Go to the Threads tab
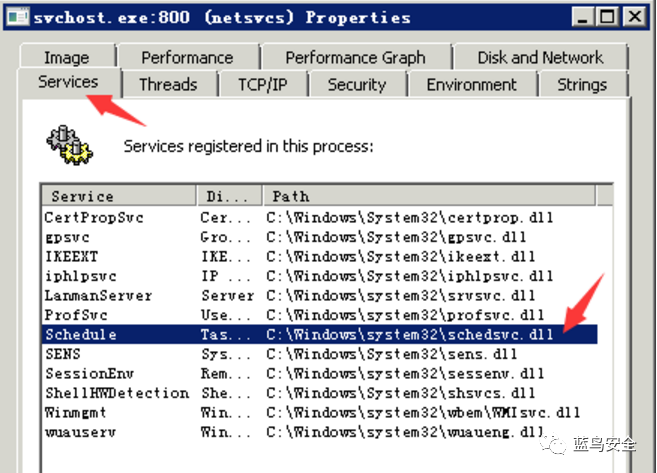This screenshot has width=657, height=473. pos(168,84)
